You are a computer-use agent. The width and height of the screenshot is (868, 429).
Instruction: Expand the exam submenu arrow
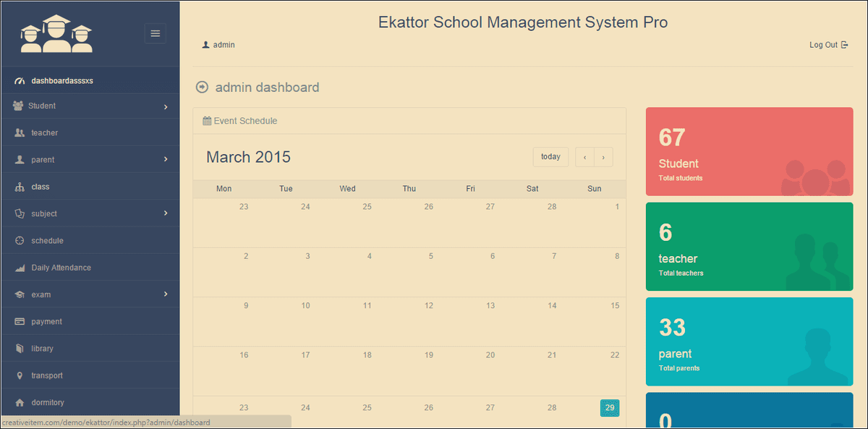(x=166, y=294)
